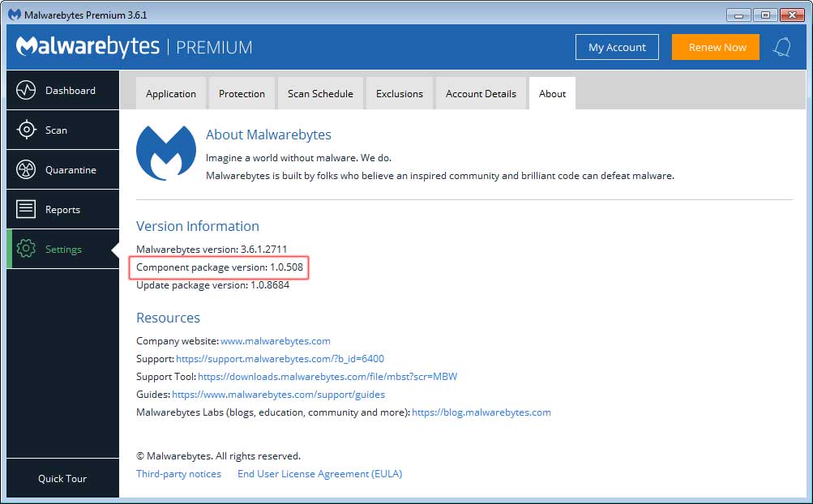Switch to the Protection tab
Screen dimensions: 813x504
[242, 93]
